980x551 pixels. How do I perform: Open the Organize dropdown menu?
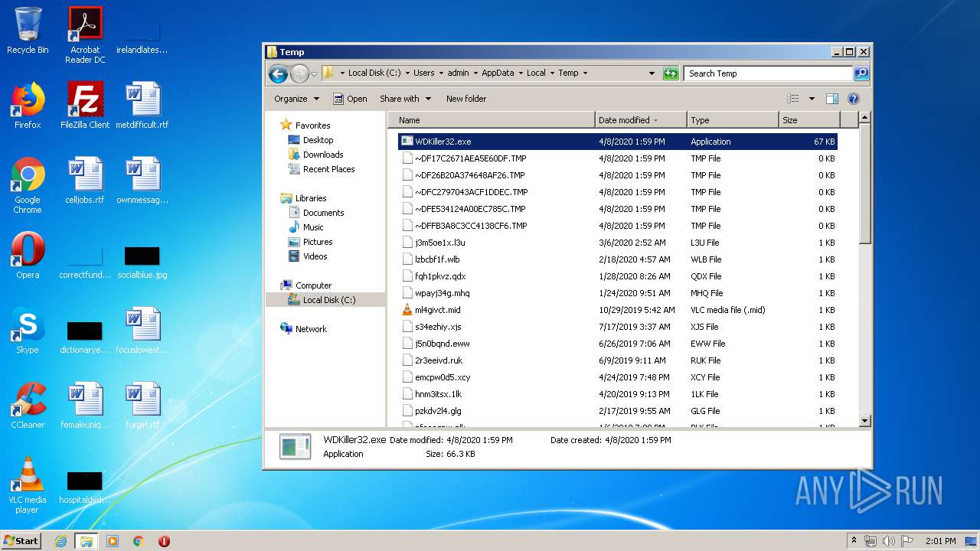(x=296, y=99)
